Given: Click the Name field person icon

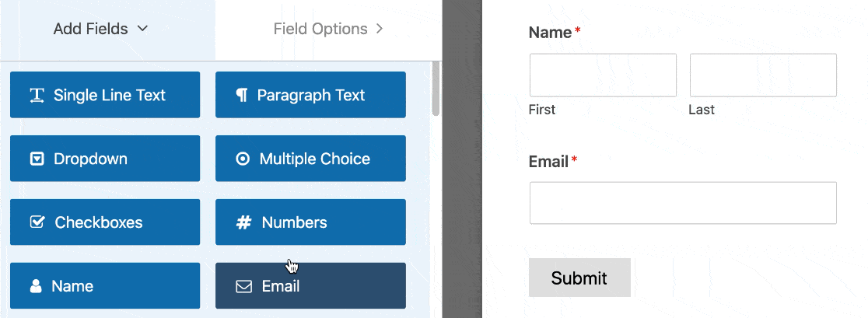Looking at the screenshot, I should (x=36, y=286).
